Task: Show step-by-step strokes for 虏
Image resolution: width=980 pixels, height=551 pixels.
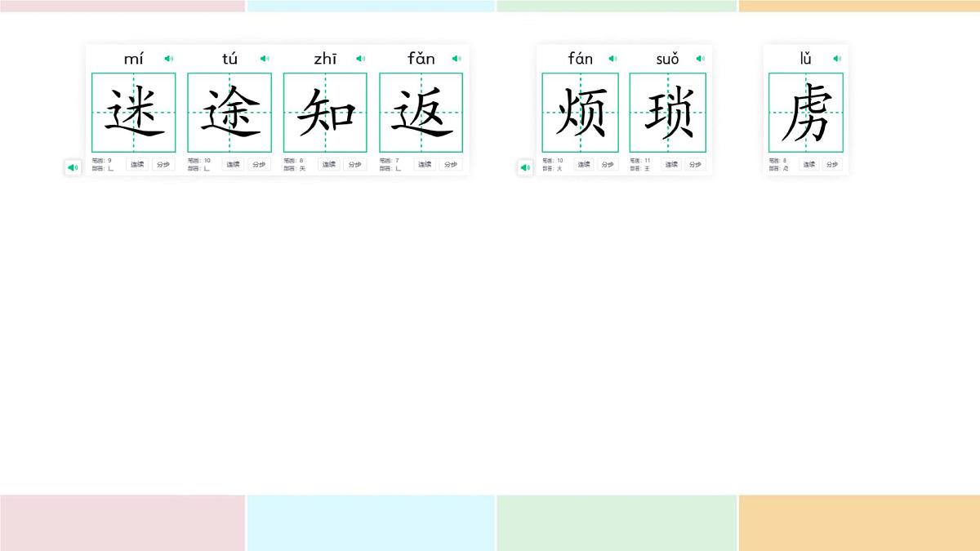Action: coord(831,163)
